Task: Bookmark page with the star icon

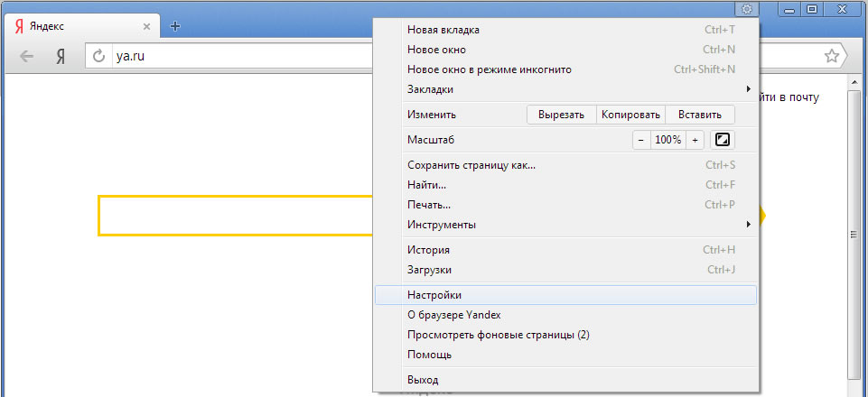Action: [x=831, y=56]
